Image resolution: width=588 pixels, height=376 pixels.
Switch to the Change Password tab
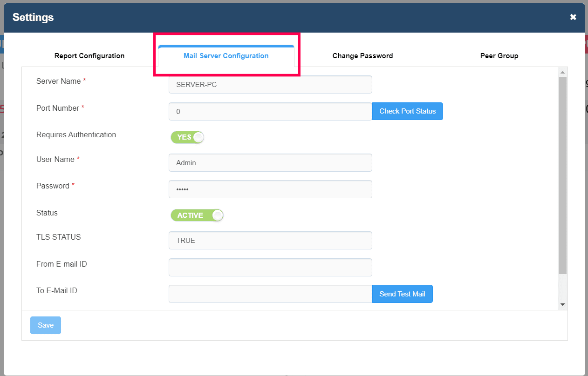[x=362, y=56]
